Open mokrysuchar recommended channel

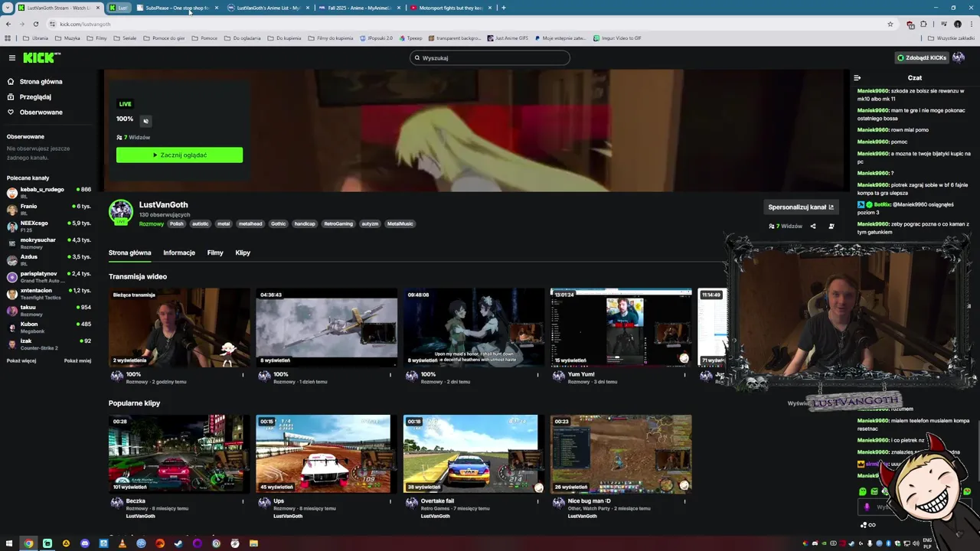(x=49, y=243)
